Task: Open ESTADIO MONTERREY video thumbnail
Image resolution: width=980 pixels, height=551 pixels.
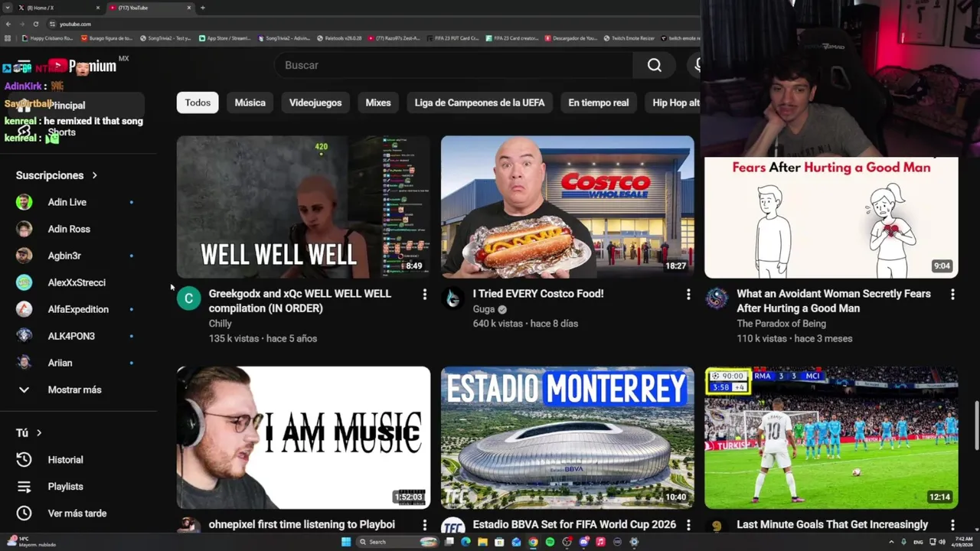Action: (x=567, y=438)
